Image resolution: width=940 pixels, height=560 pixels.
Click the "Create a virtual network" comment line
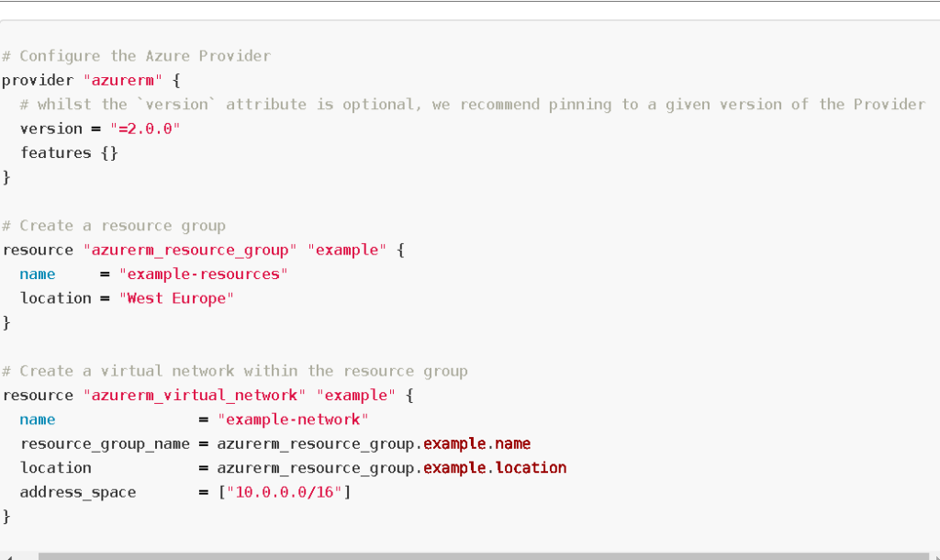pos(234,371)
